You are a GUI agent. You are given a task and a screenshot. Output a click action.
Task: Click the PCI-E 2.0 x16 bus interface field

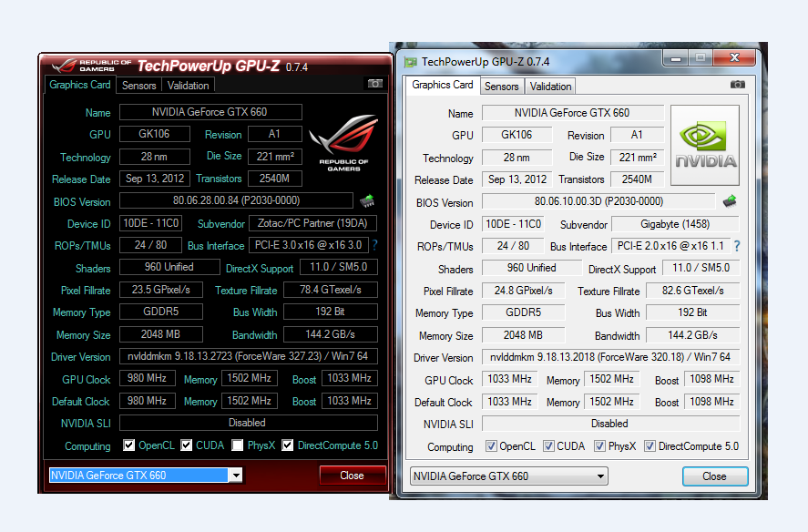click(671, 246)
